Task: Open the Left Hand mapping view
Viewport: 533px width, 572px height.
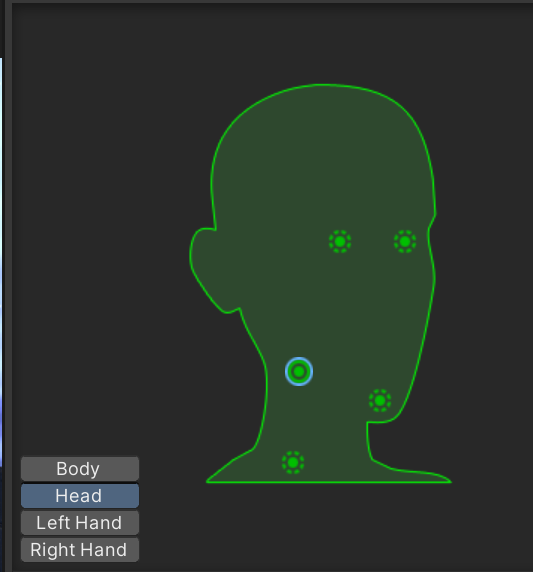Action: pos(80,523)
